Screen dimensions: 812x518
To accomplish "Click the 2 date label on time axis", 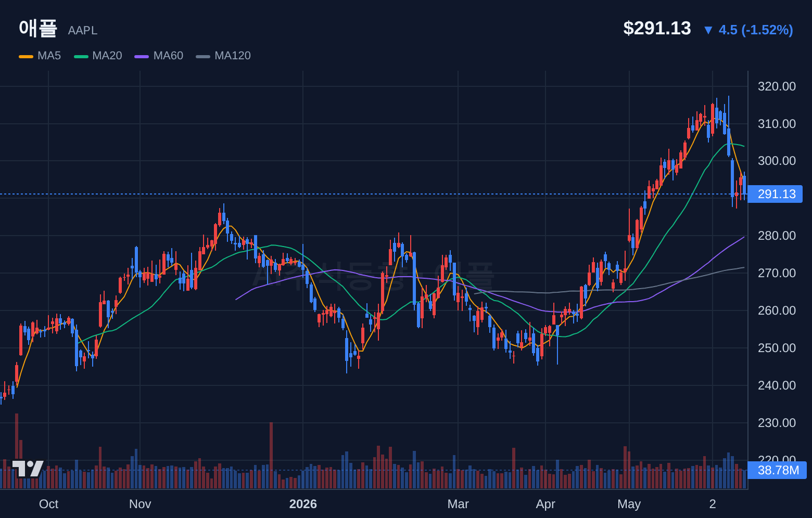I will [x=713, y=504].
